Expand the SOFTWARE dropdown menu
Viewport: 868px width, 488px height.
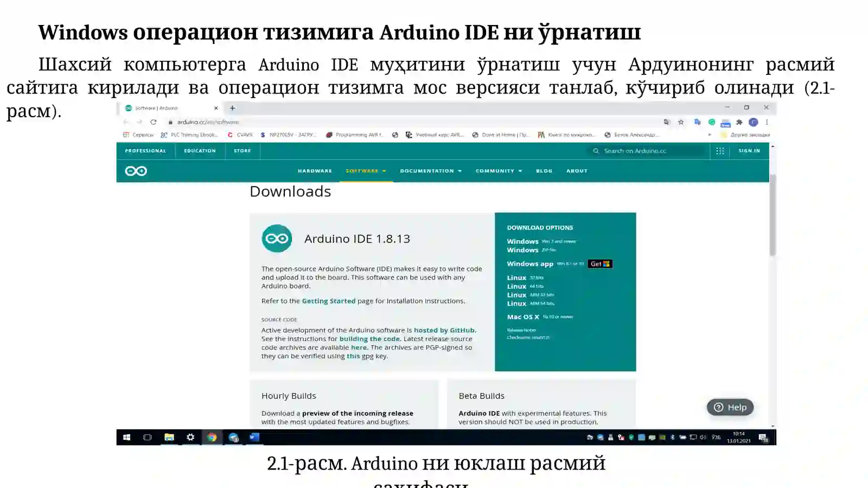[x=366, y=171]
